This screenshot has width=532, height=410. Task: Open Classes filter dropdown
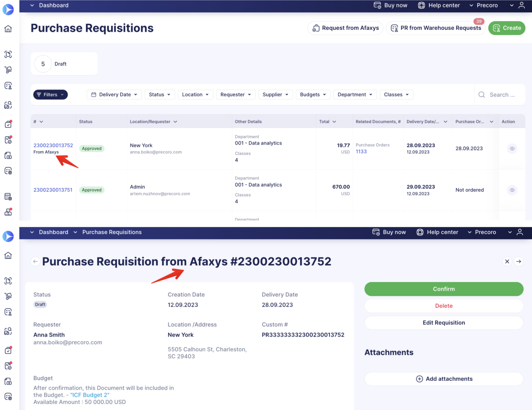(x=396, y=95)
